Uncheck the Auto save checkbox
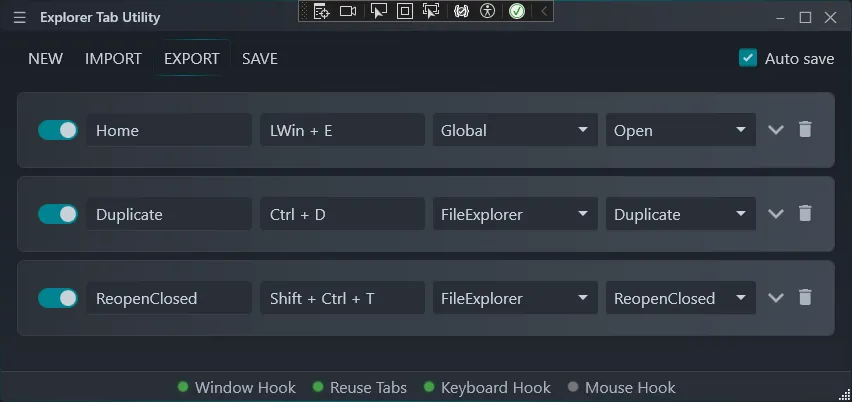Viewport: 852px width, 402px height. coord(748,58)
